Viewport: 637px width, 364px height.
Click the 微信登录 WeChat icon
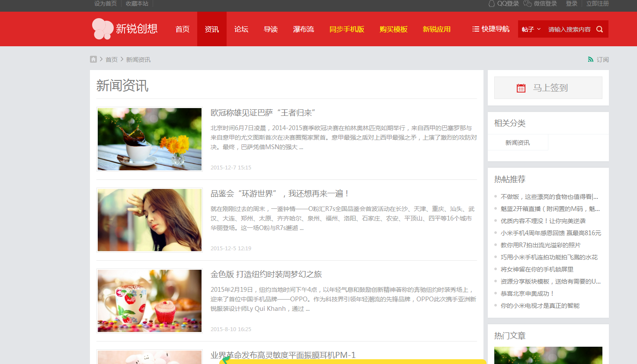point(528,3)
